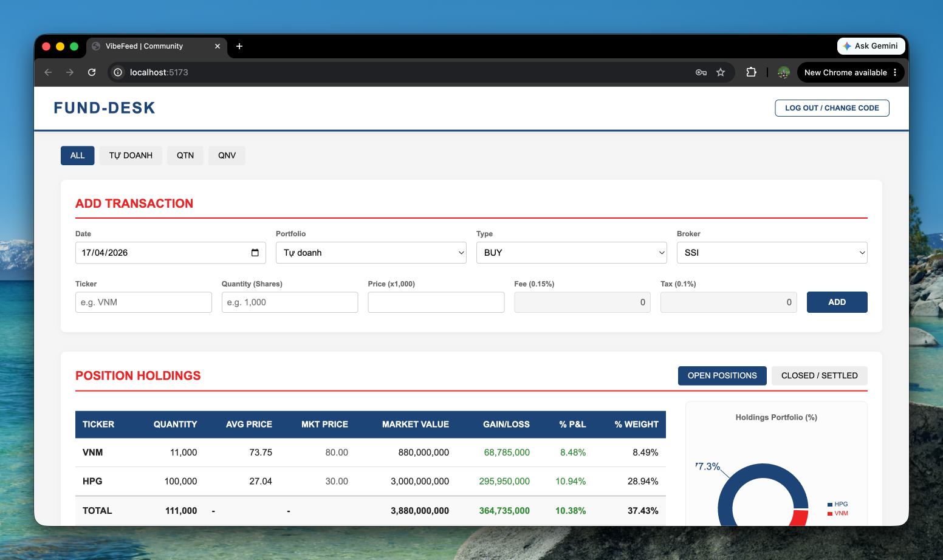Image resolution: width=943 pixels, height=560 pixels.
Task: Filter by the ALL portfolio
Action: [77, 155]
